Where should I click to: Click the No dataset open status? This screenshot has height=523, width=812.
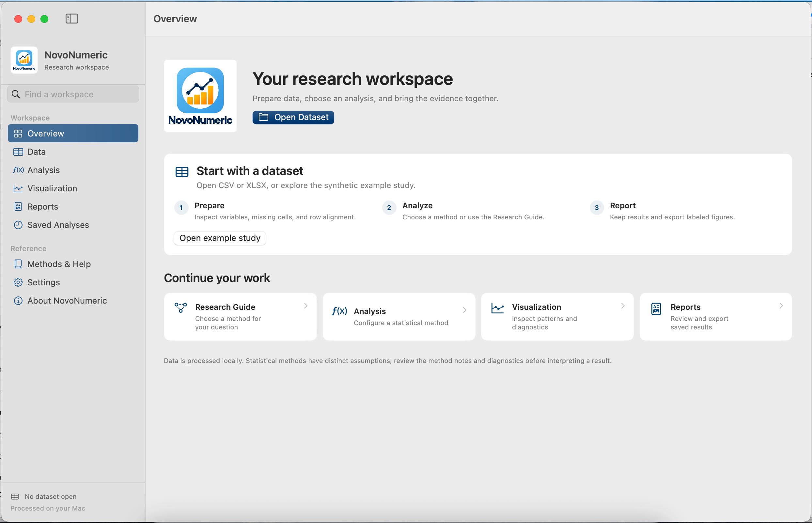click(x=51, y=497)
